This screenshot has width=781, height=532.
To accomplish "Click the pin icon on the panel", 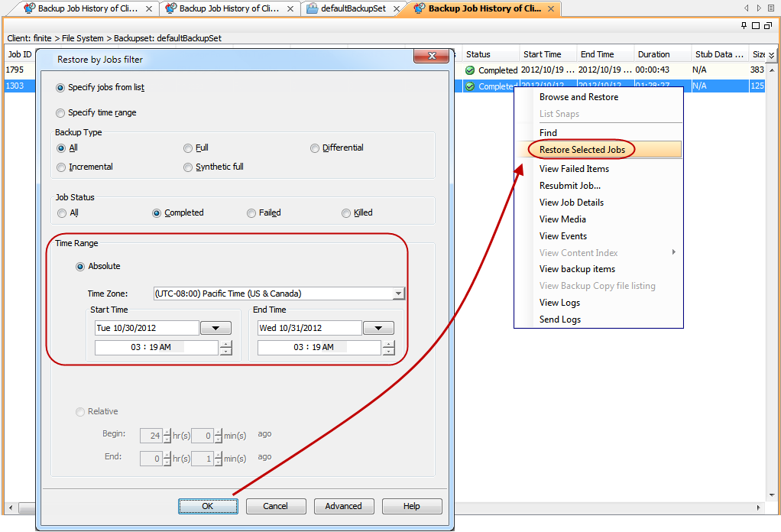I will point(744,25).
